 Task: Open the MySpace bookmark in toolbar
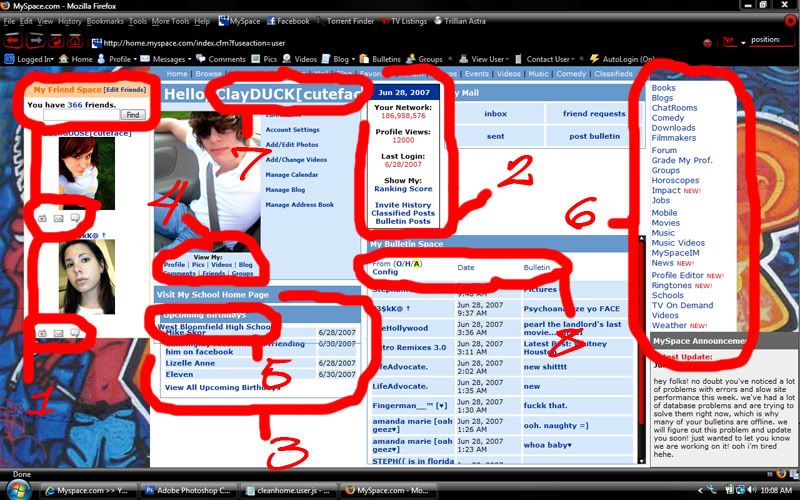click(239, 21)
